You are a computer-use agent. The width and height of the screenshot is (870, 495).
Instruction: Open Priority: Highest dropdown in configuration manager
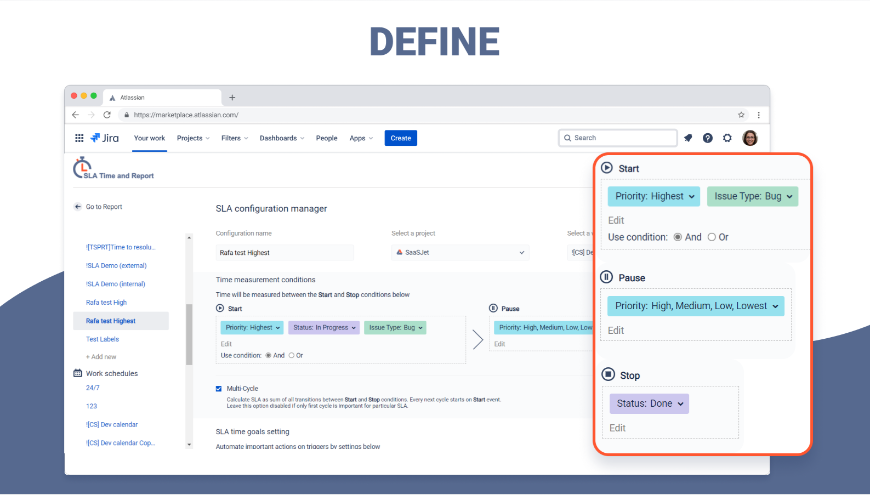[252, 327]
